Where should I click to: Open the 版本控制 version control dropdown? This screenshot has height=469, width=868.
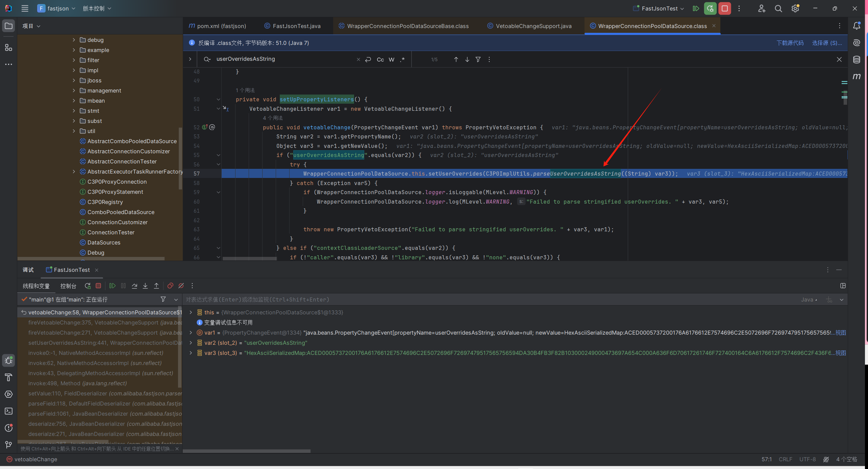pos(97,8)
